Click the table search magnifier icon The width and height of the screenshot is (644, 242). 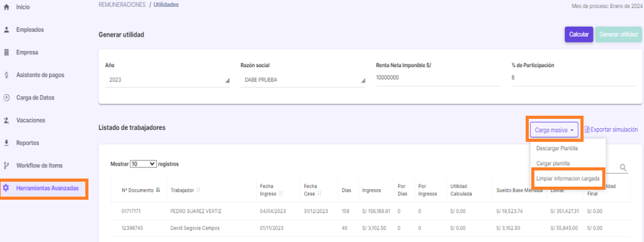pyautogui.click(x=623, y=167)
